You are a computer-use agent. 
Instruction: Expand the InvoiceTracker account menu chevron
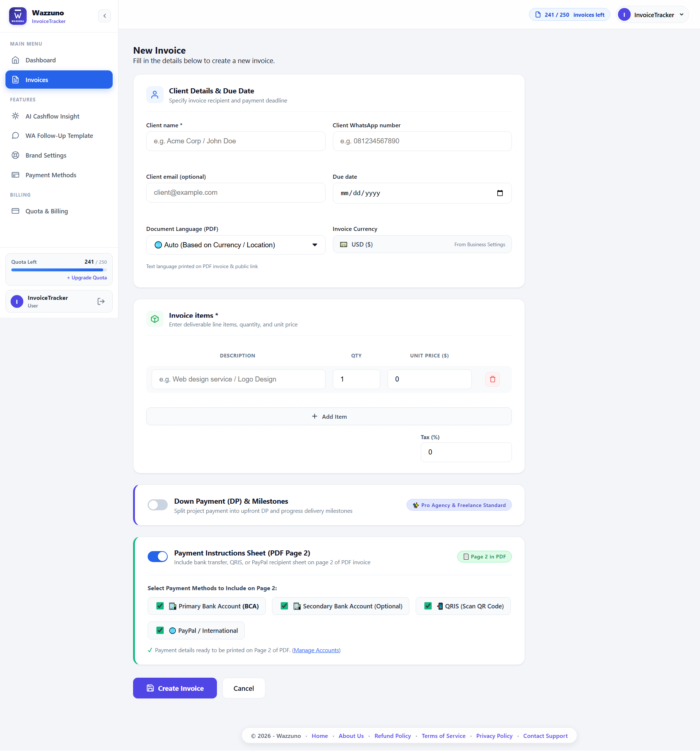[681, 15]
